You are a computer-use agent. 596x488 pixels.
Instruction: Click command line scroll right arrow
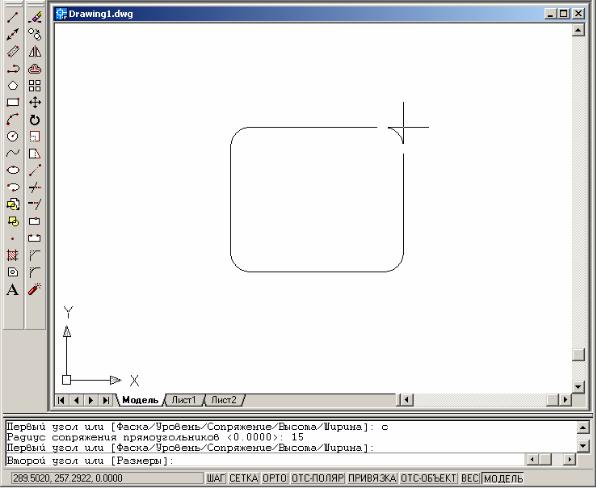569,460
